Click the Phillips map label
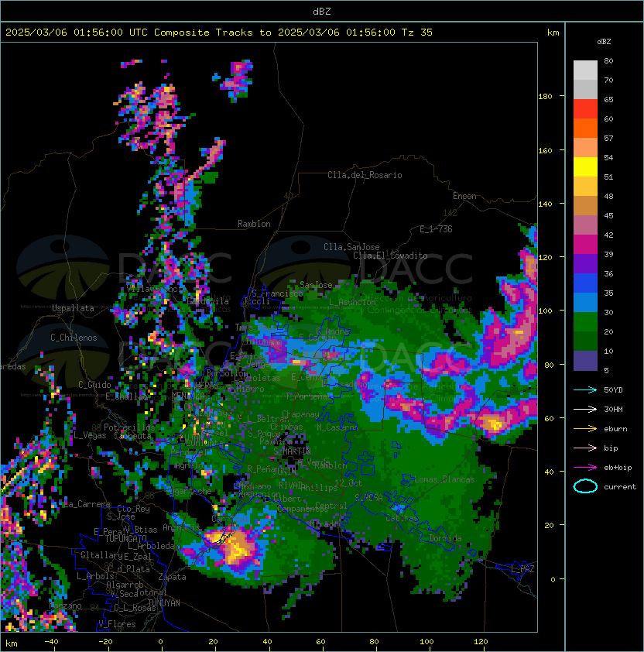 [x=320, y=487]
